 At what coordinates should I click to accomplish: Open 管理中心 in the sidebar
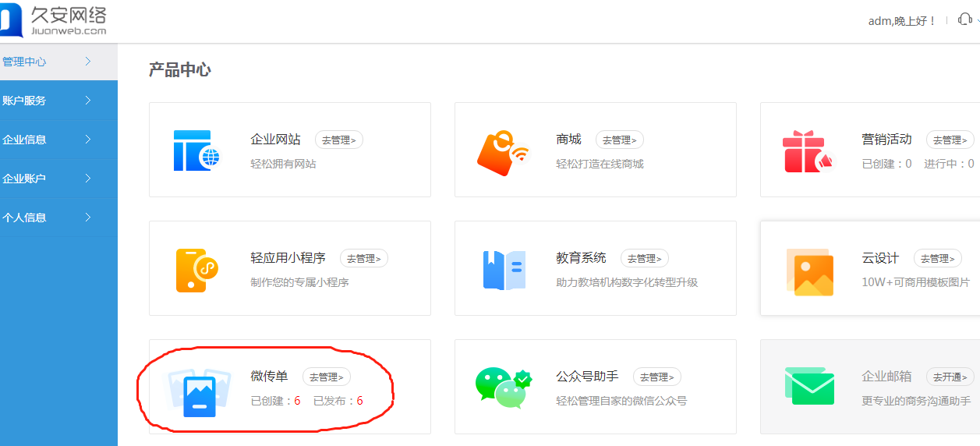[x=58, y=62]
